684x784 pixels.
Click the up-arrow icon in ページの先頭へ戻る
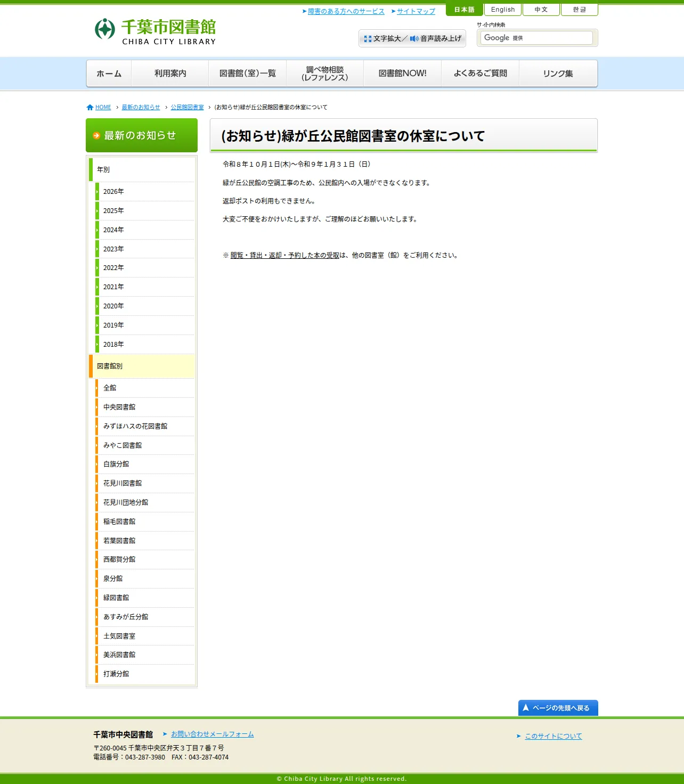coord(526,708)
